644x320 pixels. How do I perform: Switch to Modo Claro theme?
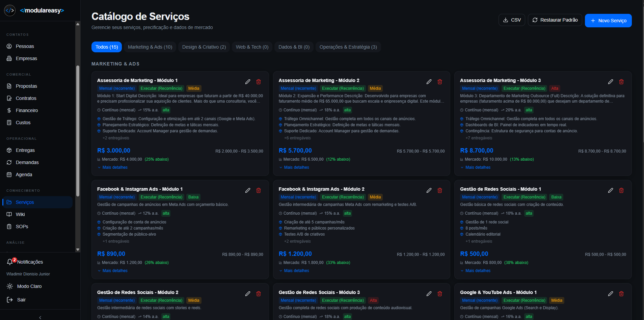tap(29, 286)
